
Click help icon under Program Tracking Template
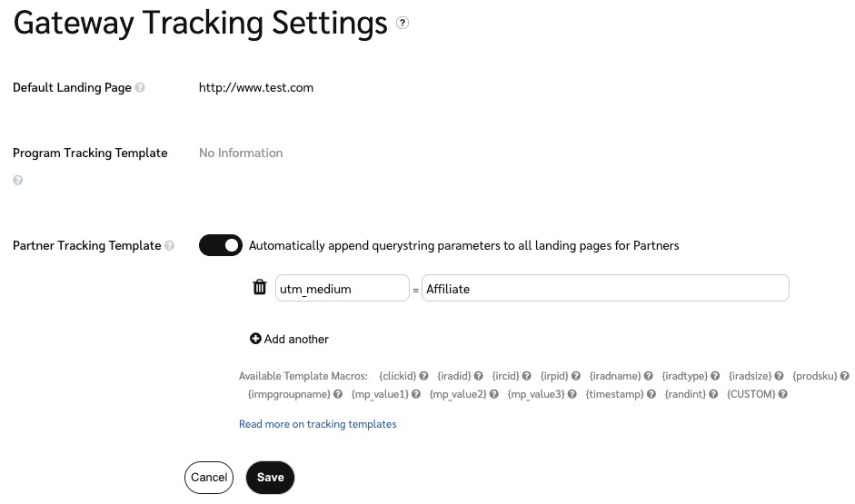pos(18,180)
